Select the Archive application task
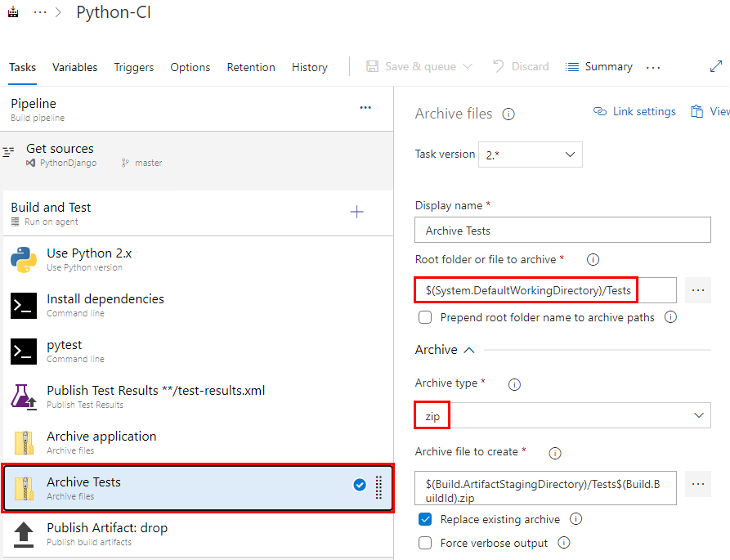Screen dimensions: 730x560 [x=198, y=443]
